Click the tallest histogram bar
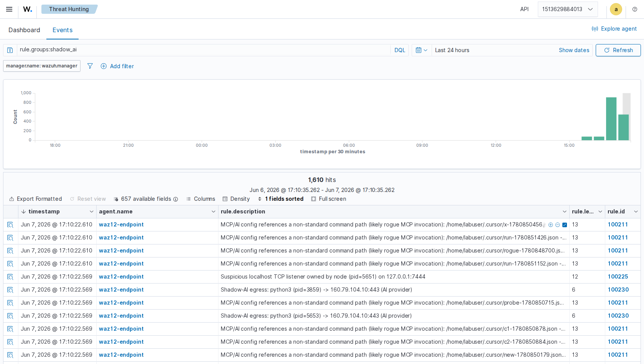Screen dimensions: 644x364 (611, 119)
